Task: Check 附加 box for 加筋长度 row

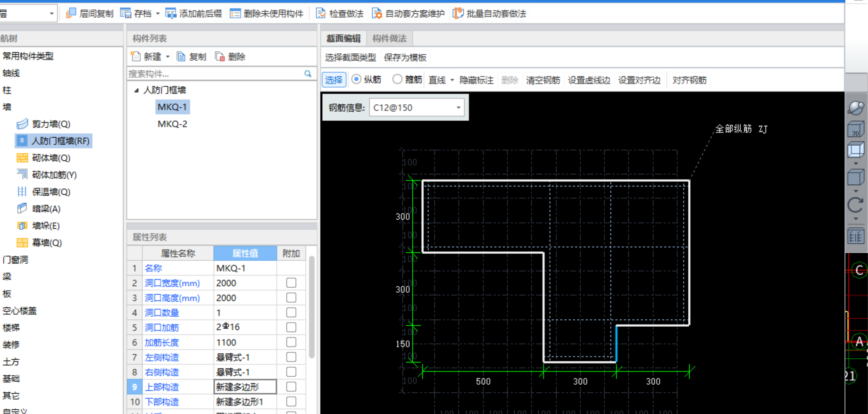Action: click(291, 342)
